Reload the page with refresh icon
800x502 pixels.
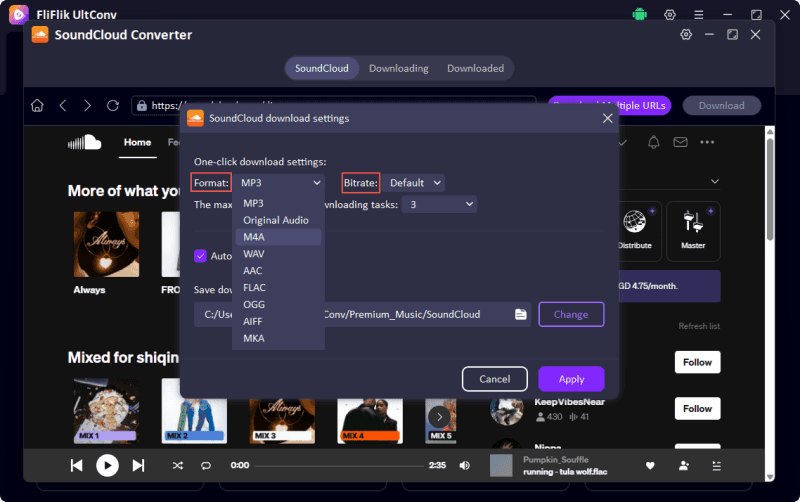(113, 106)
